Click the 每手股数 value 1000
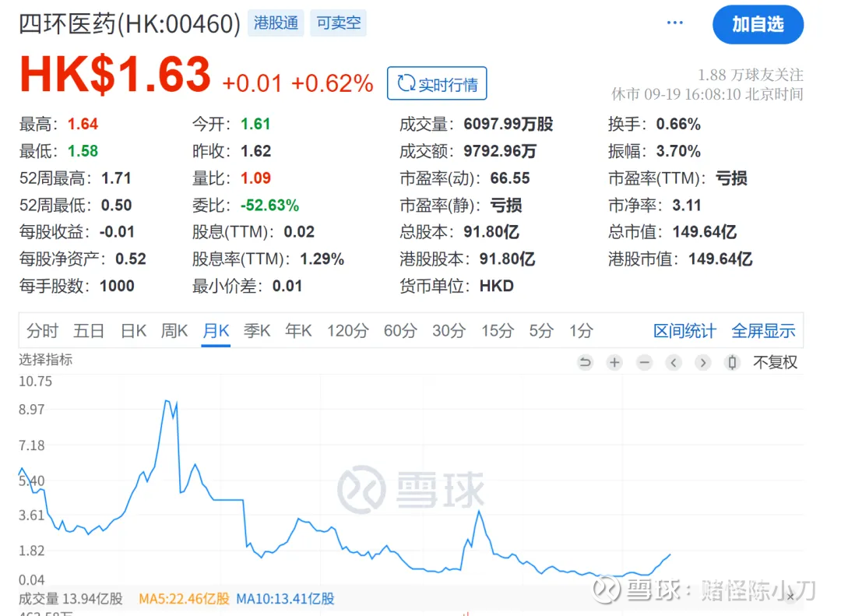The image size is (841, 616). pos(117,286)
